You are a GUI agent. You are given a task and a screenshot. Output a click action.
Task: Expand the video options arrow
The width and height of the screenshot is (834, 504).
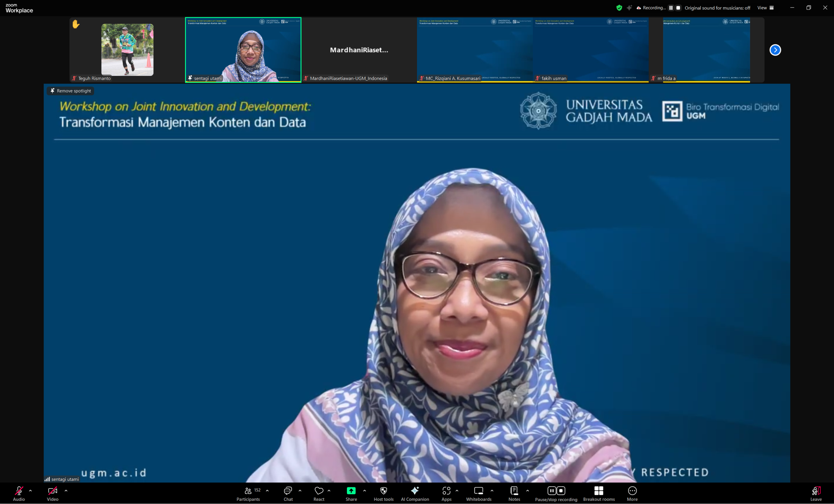pos(66,490)
